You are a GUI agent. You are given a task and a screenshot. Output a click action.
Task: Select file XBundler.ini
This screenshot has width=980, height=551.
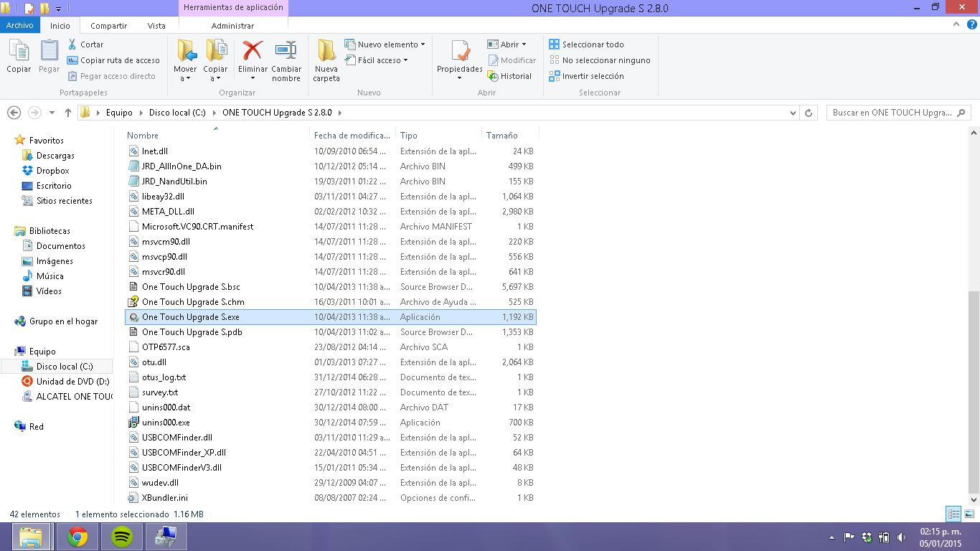(330, 498)
